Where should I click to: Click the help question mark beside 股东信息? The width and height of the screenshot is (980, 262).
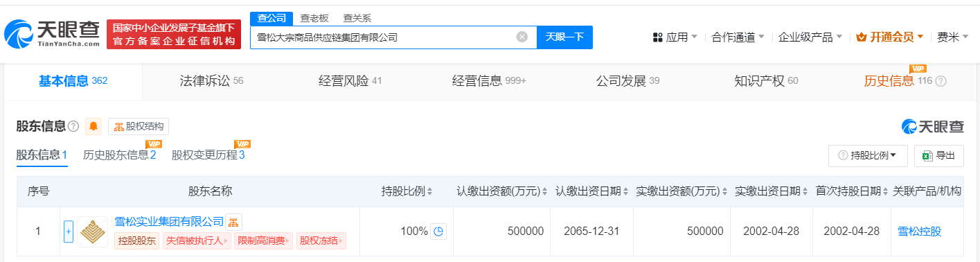(x=73, y=126)
